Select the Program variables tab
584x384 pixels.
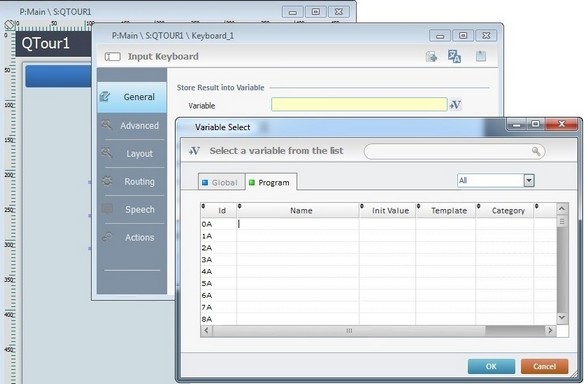coord(271,183)
